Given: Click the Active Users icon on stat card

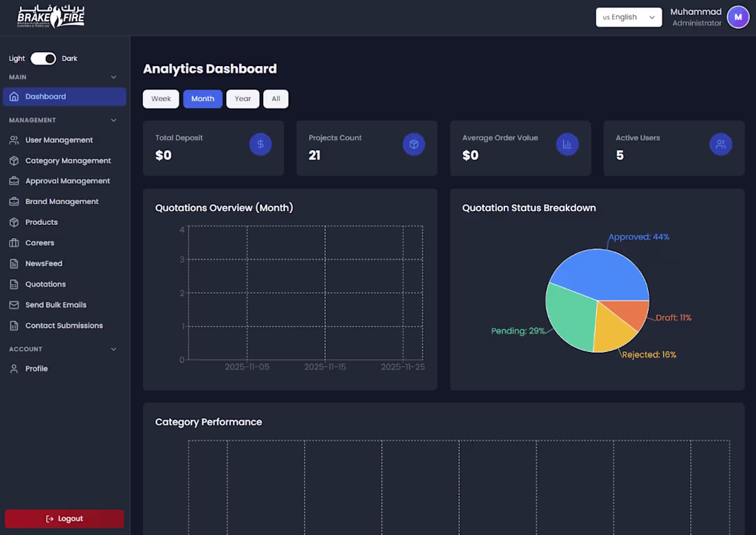Looking at the screenshot, I should 720,144.
